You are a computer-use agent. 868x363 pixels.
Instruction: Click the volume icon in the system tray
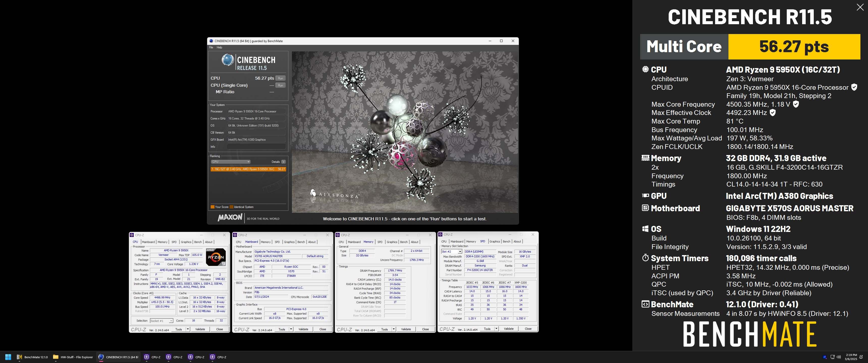click(x=839, y=357)
